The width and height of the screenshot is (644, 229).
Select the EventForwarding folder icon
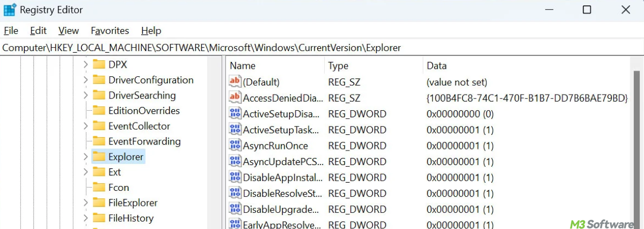(x=99, y=141)
